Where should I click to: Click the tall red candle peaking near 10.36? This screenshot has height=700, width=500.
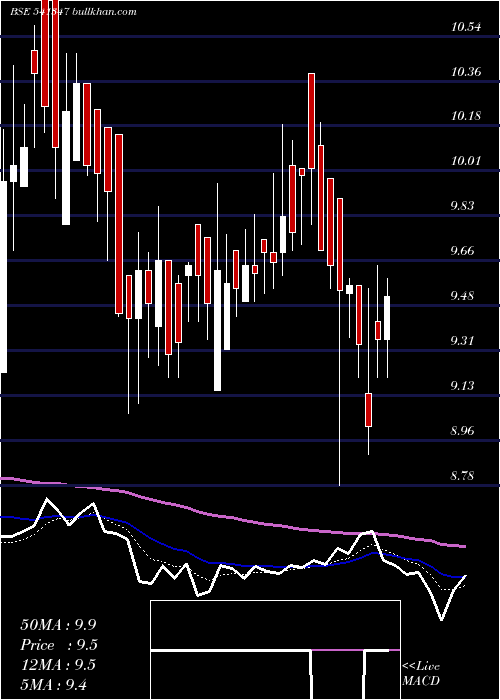coord(311,121)
